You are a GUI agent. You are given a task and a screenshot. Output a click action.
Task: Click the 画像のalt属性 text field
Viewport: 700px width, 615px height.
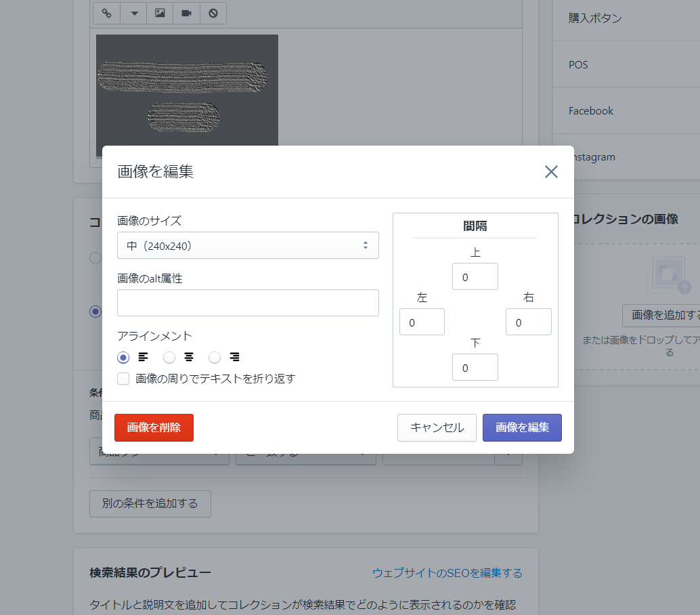coord(248,303)
